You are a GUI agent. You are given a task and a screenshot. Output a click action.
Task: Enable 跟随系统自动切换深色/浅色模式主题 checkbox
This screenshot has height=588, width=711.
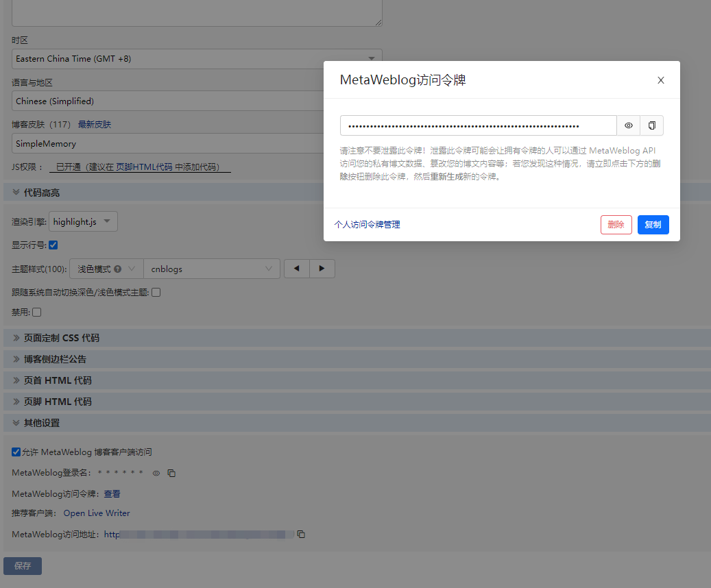pyautogui.click(x=156, y=293)
